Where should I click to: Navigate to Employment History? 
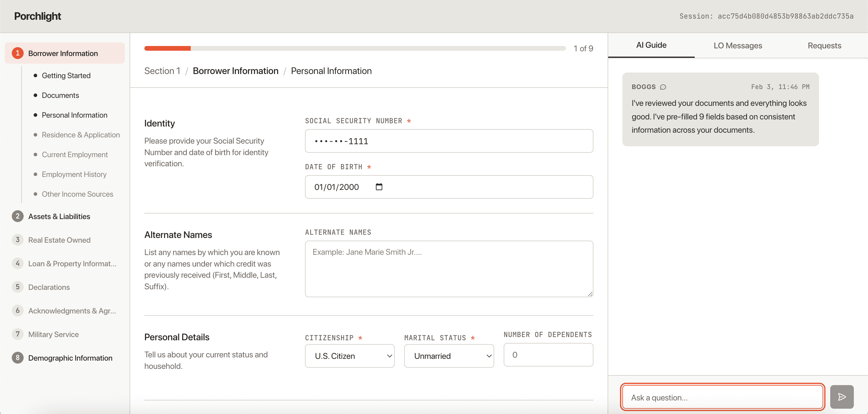click(x=74, y=174)
